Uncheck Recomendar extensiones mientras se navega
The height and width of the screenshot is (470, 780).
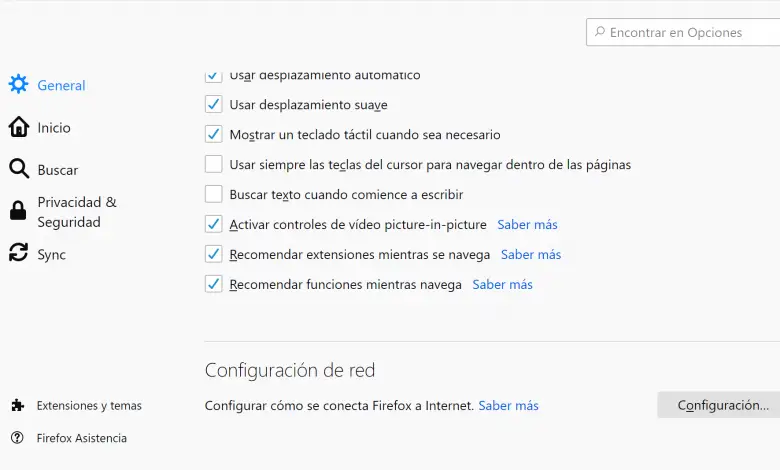tap(213, 254)
